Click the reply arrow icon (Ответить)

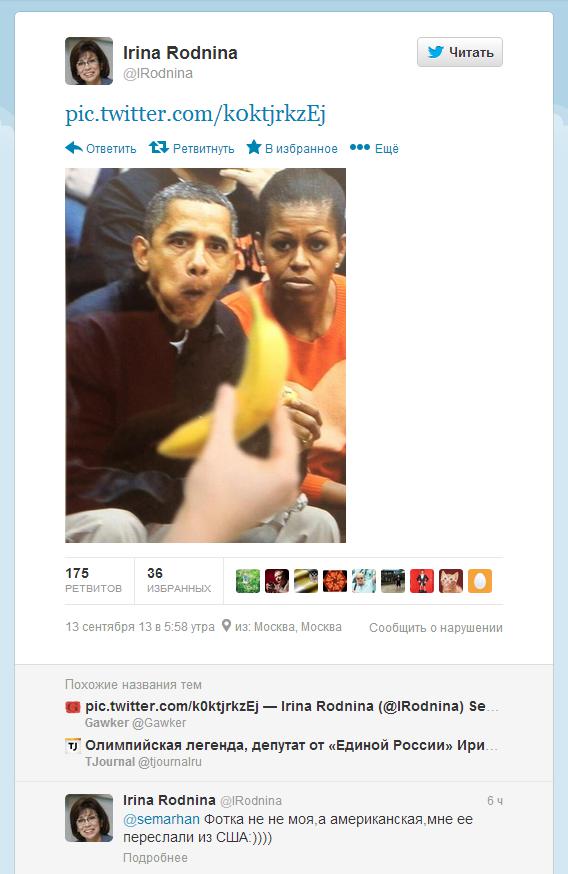pyautogui.click(x=74, y=148)
